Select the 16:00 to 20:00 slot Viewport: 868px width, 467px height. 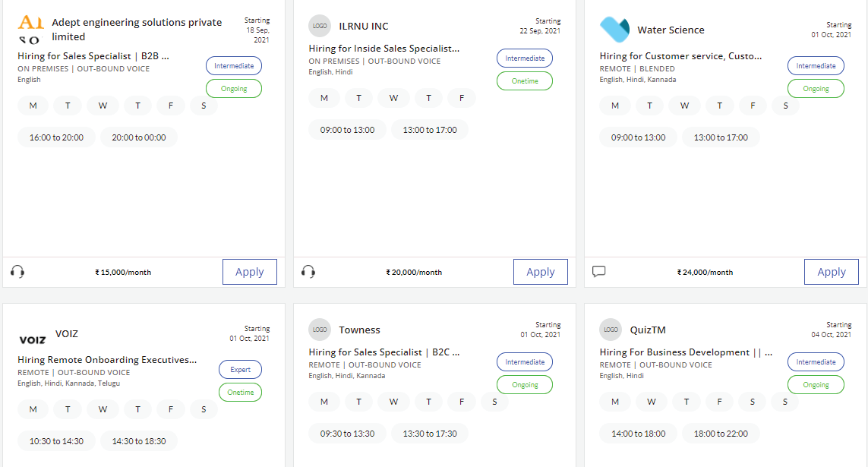point(56,137)
